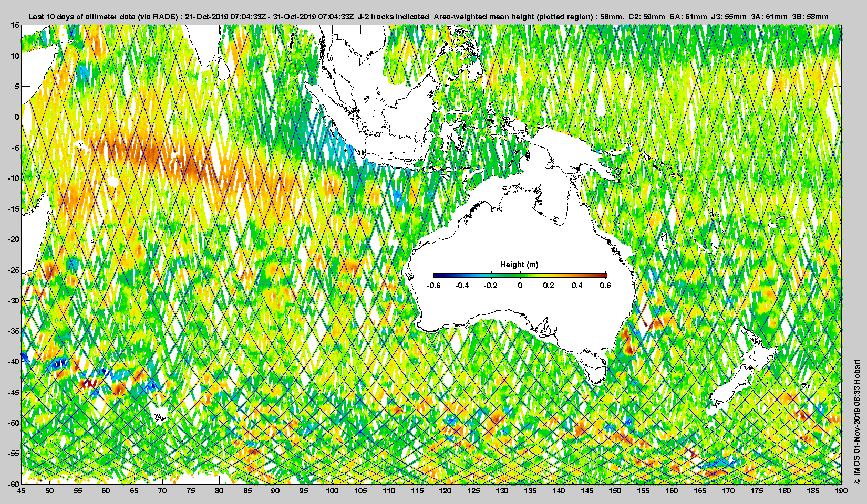Viewport: 867px width, 504px height.
Task: Click "Area-weighted mean height (plotted region)" text
Action: [x=514, y=17]
